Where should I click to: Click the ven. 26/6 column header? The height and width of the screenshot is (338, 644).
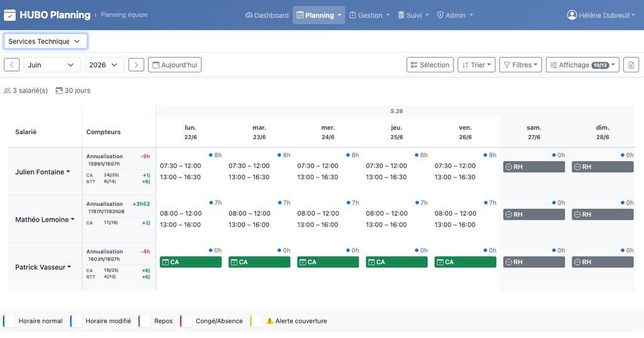click(465, 132)
